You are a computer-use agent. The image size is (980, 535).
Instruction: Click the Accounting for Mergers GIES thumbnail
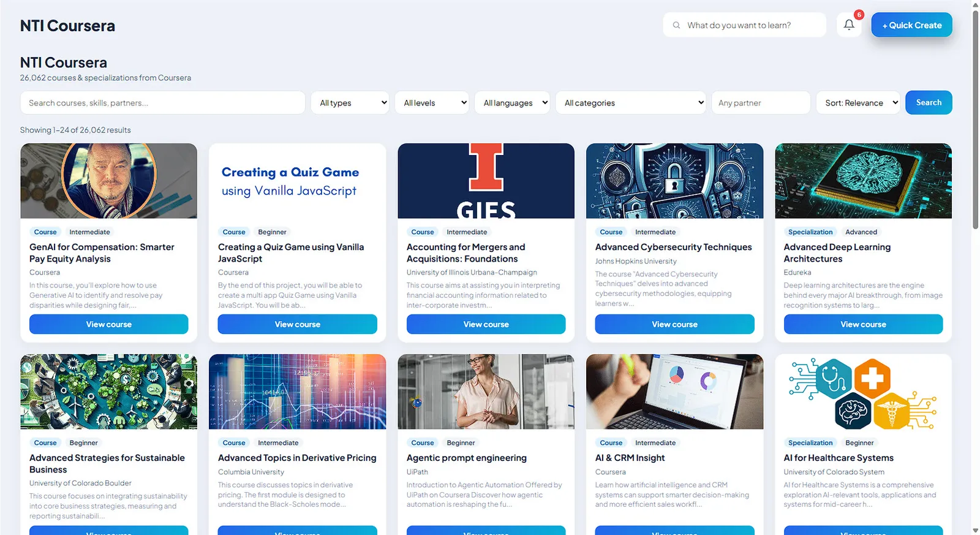(486, 181)
